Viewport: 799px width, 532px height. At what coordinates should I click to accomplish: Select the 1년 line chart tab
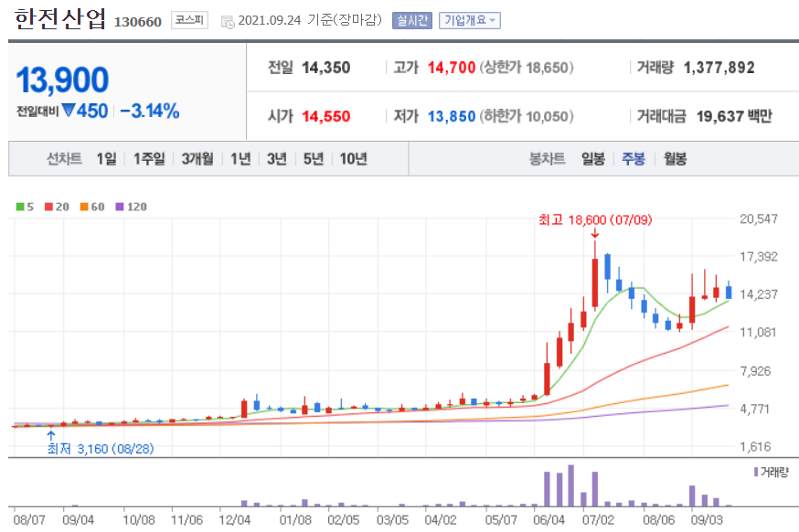click(240, 159)
